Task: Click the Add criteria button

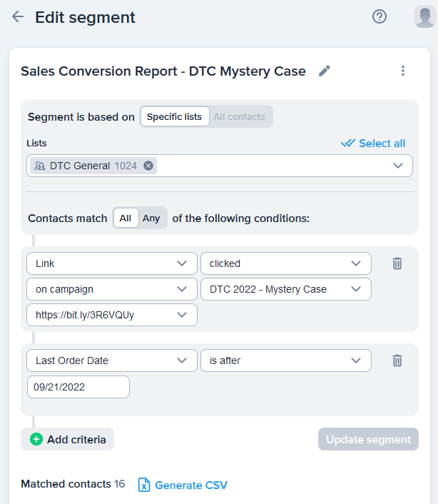Action: pyautogui.click(x=68, y=439)
